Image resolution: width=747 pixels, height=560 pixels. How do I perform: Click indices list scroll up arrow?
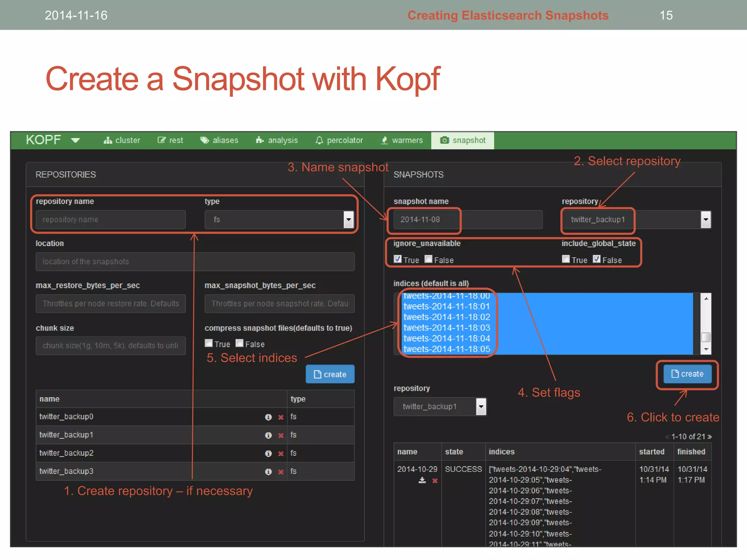coord(706,299)
